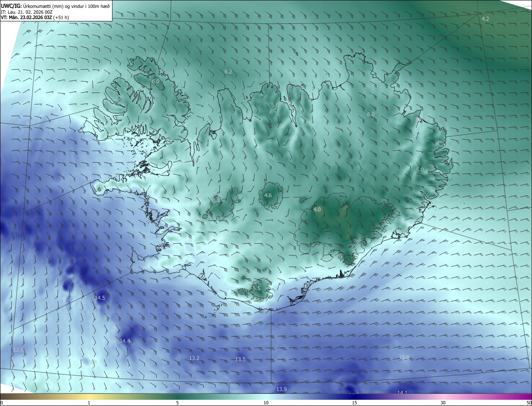This screenshot has width=532, height=406.
Task: Select the 6.2 value label
Action: 228,72
